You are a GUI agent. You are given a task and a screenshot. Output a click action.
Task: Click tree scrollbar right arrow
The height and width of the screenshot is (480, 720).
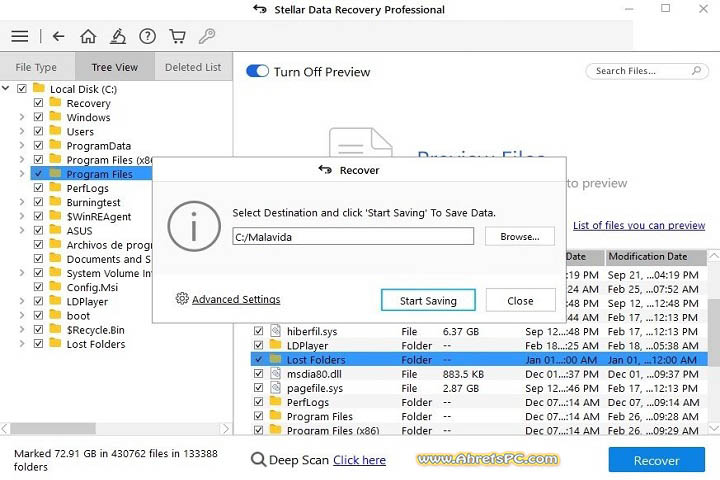[225, 429]
